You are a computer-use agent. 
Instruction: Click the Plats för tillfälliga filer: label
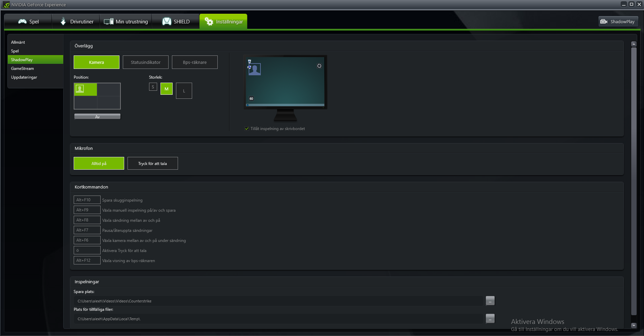point(94,309)
